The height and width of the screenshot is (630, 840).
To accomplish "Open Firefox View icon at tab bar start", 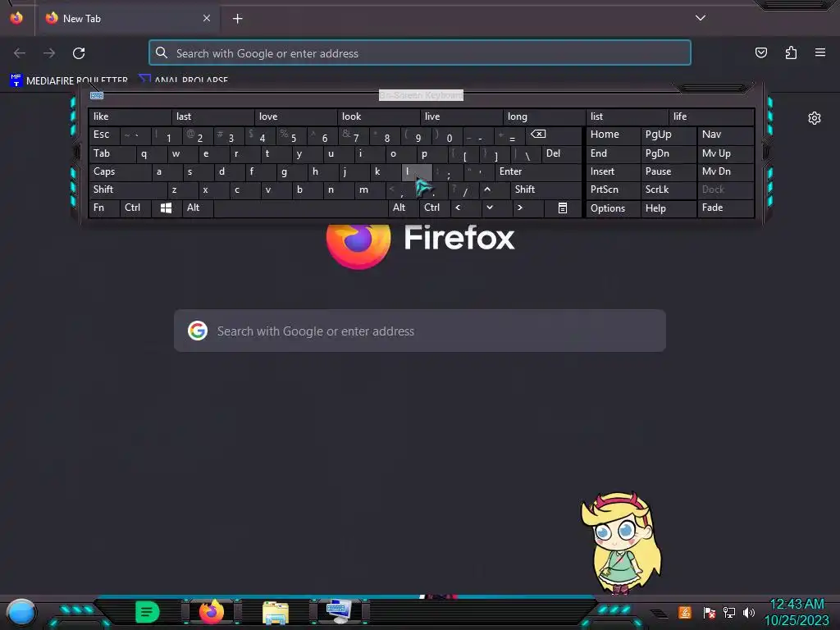I will pos(16,18).
